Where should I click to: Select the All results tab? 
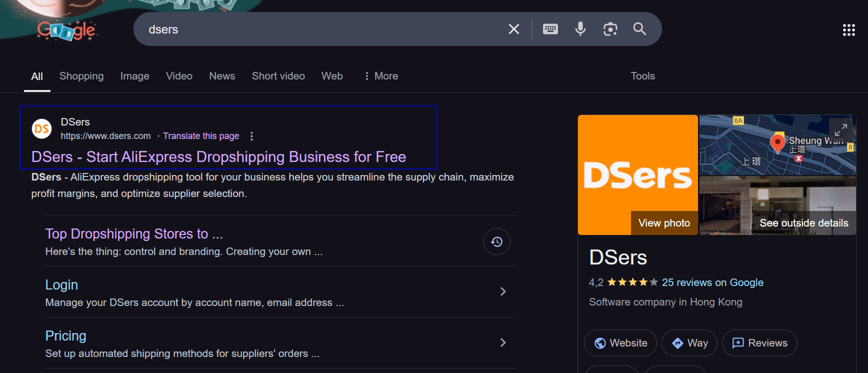click(x=37, y=76)
